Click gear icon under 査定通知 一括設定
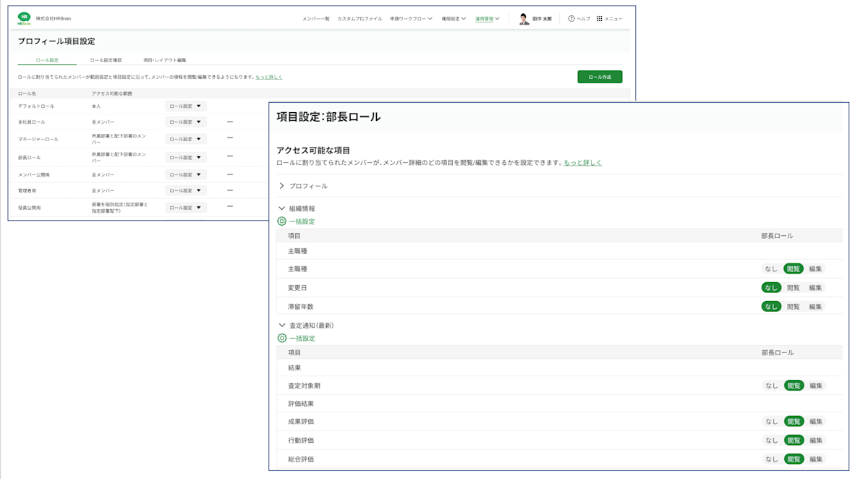Image resolution: width=868 pixels, height=479 pixels. coord(282,338)
